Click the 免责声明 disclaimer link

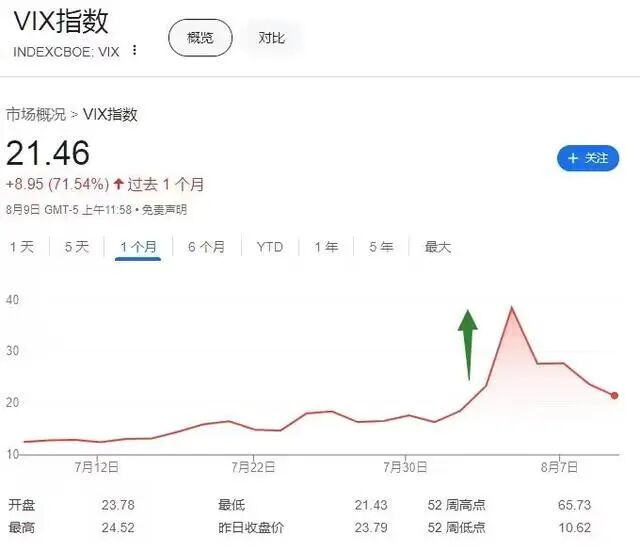click(x=164, y=210)
